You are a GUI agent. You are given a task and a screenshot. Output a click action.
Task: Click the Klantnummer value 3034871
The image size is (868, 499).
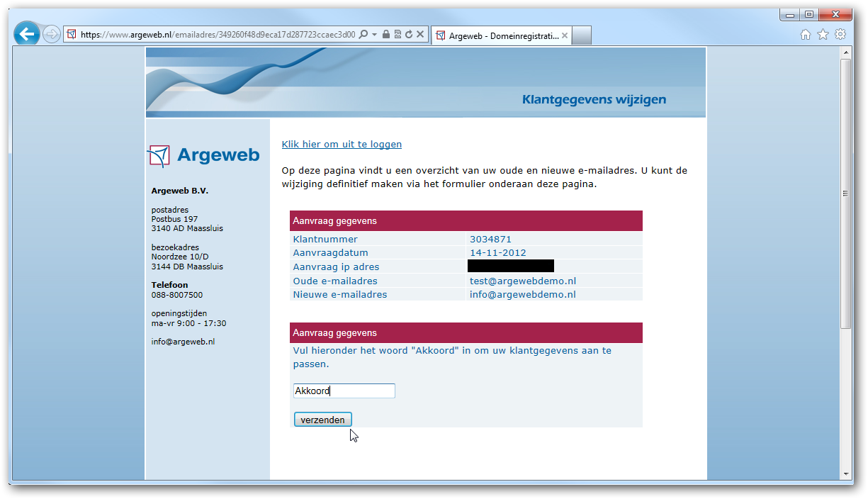(490, 240)
